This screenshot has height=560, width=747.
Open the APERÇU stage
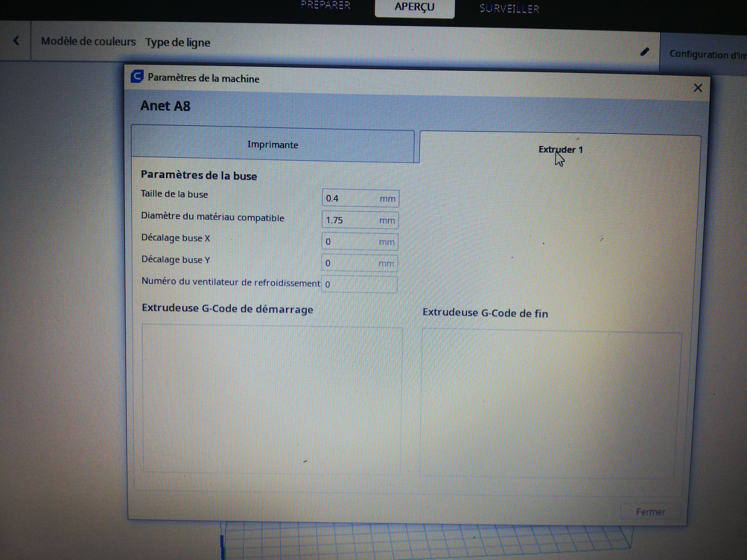[x=414, y=7]
